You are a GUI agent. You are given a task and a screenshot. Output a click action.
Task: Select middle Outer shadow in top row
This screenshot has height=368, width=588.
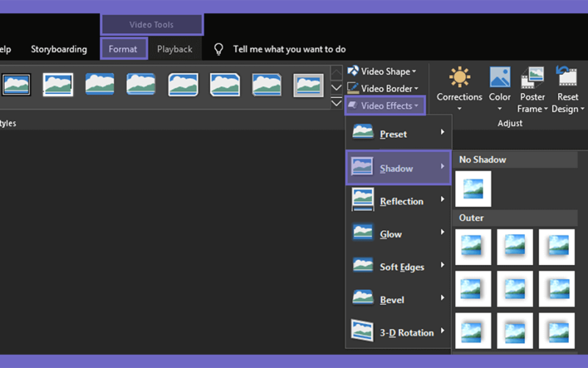514,247
